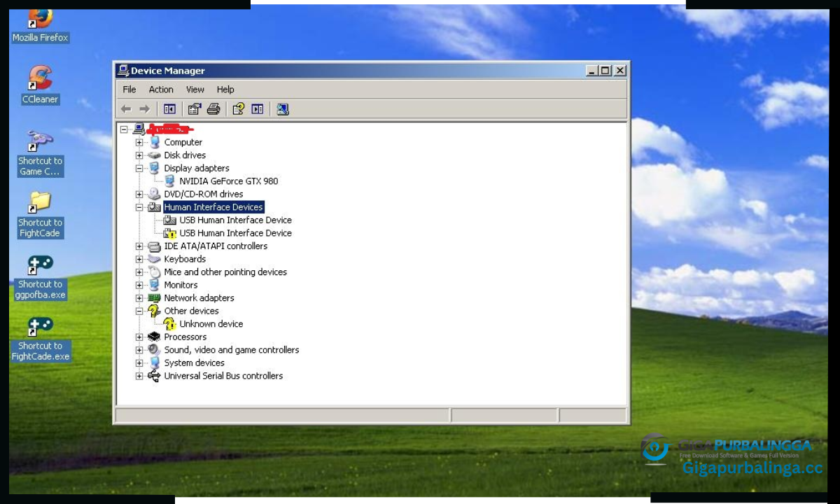Select the 'USB Human Interface Device' label without warning
This screenshot has height=504, width=840.
pos(235,220)
